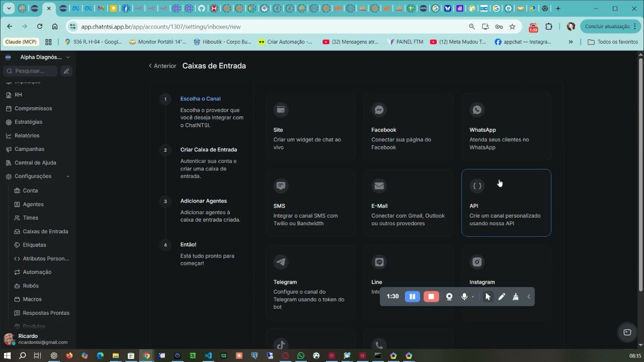The width and height of the screenshot is (644, 362).
Task: Choose the WhatsApp channel card
Action: coord(506,127)
